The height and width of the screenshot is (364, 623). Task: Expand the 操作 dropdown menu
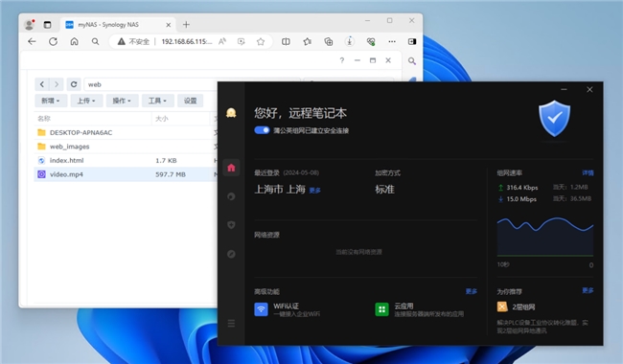(122, 101)
